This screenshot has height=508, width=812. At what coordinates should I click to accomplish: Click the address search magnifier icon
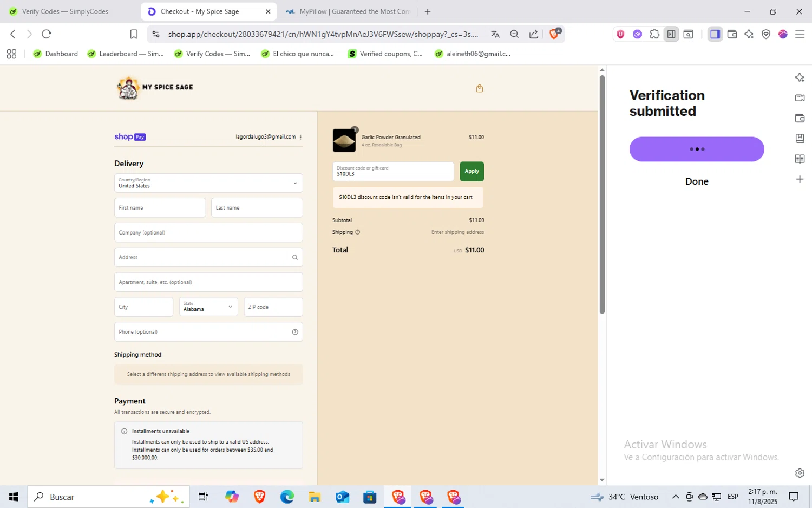pos(295,257)
